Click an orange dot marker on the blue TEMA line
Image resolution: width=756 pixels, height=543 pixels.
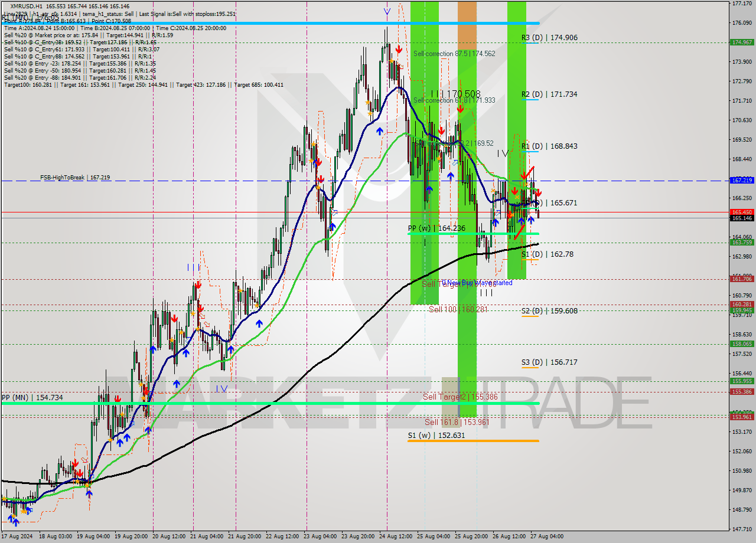coord(319,187)
